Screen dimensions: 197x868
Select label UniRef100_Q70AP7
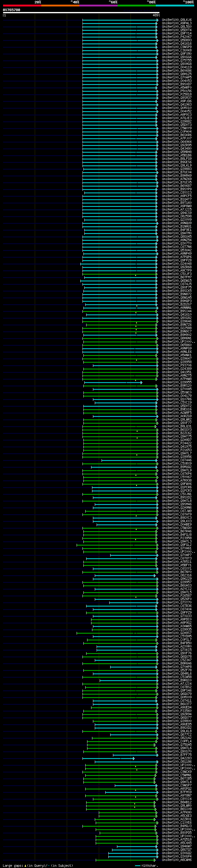pyautogui.click(x=177, y=555)
